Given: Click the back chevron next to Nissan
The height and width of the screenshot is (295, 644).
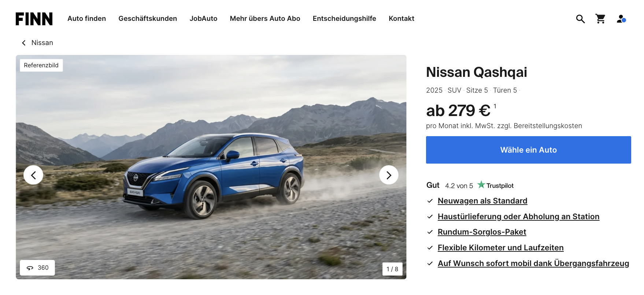Looking at the screenshot, I should click(x=24, y=43).
